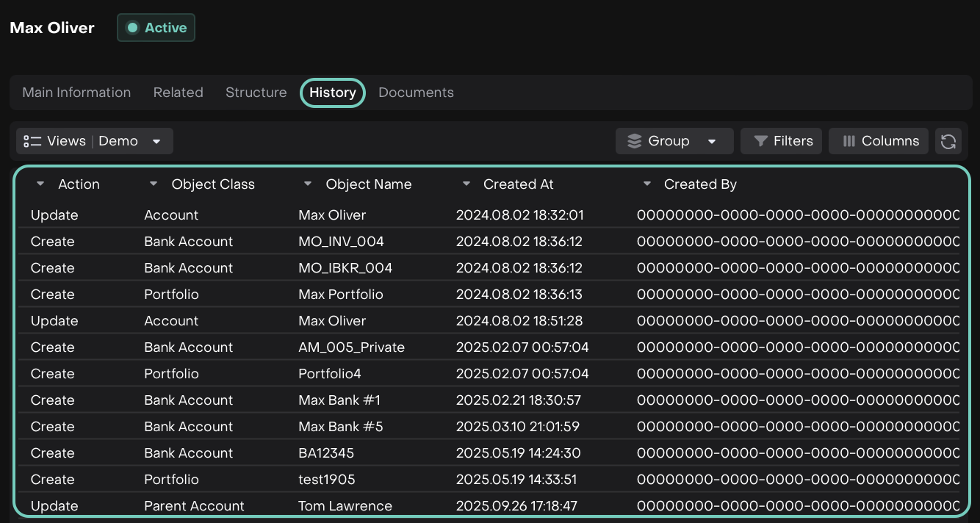Go to the Related tab

click(x=178, y=93)
